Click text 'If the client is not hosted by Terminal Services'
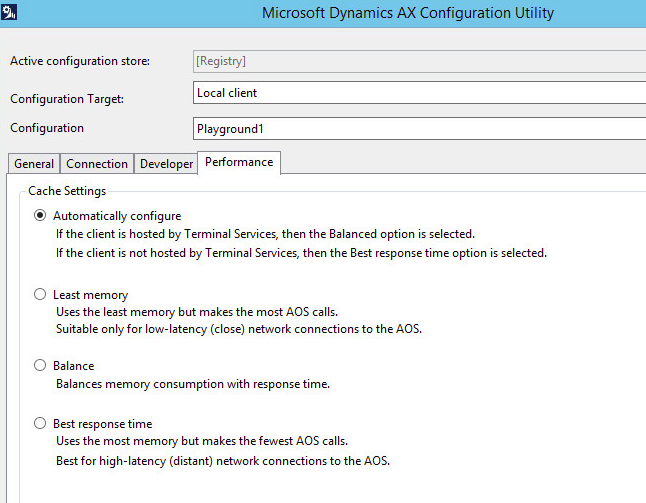Viewport: 646px width, 503px height. [x=176, y=253]
